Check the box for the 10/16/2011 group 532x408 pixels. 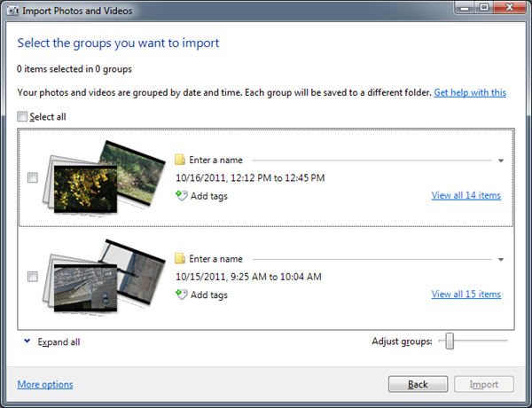click(33, 178)
